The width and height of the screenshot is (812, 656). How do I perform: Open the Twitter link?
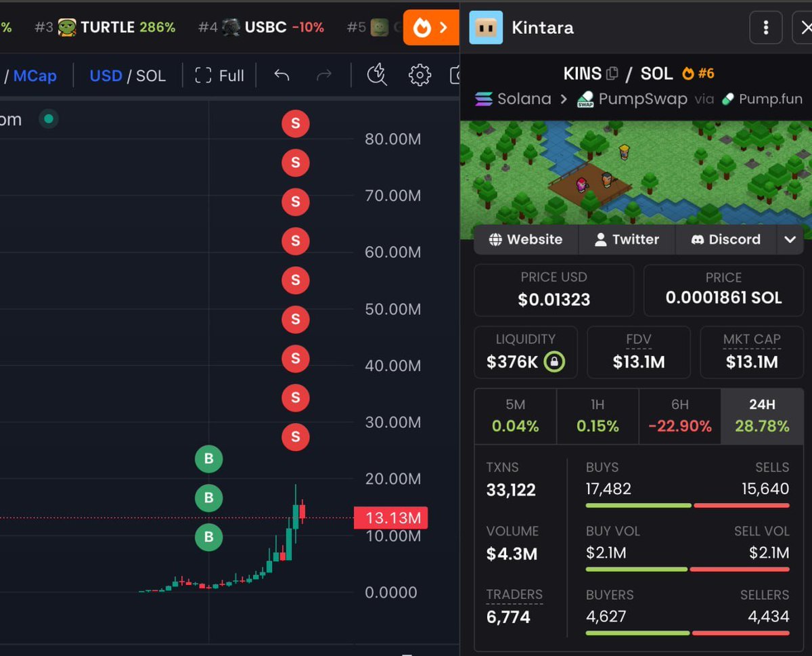[627, 240]
